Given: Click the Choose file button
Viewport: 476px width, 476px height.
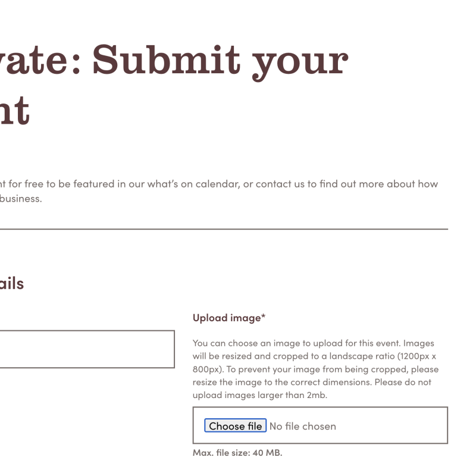Looking at the screenshot, I should tap(235, 426).
